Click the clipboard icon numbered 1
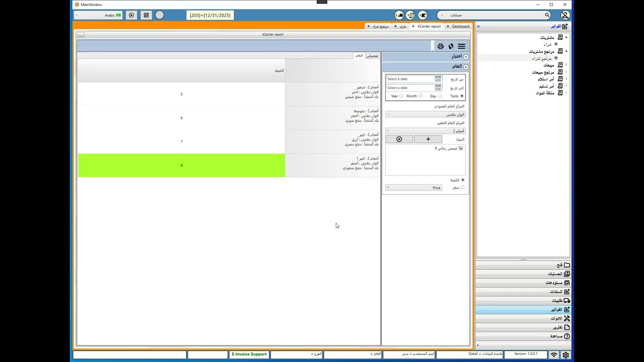Image resolution: width=644 pixels, height=362 pixels. coord(411,15)
